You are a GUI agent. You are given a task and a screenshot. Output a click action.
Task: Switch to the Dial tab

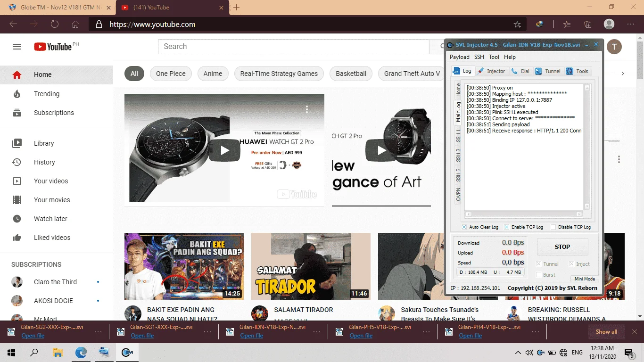[521, 71]
